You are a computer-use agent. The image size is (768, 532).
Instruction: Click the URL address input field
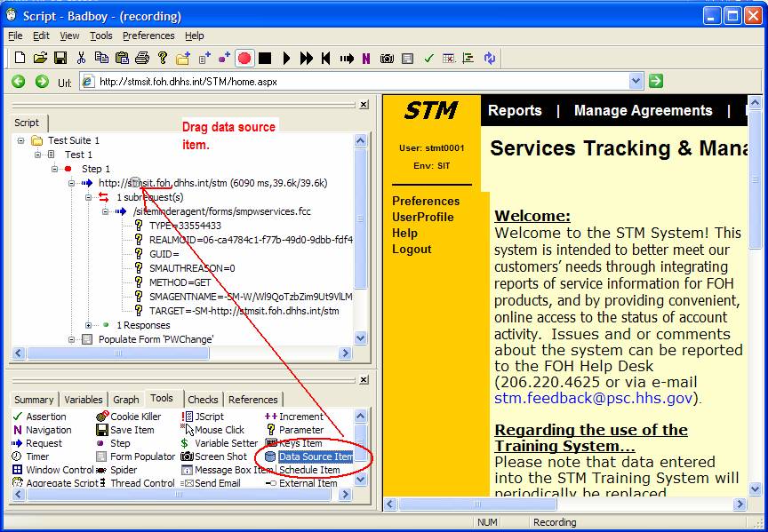click(x=356, y=82)
